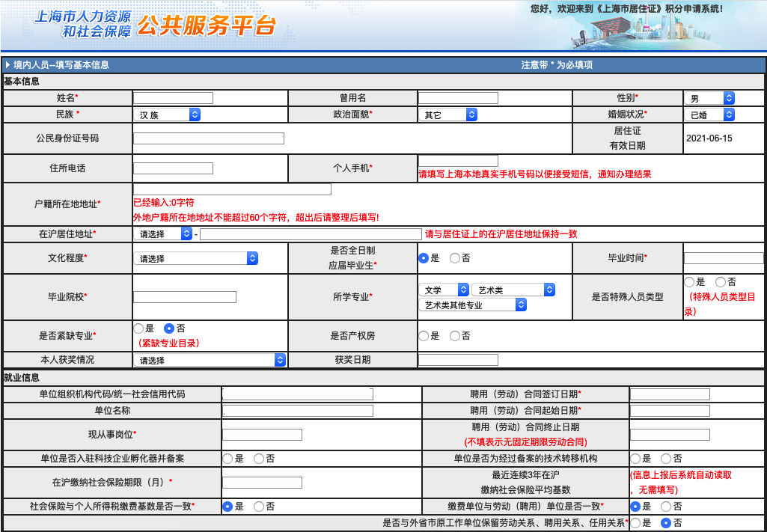Click the 姓名 input field
767x532 pixels.
pos(173,98)
